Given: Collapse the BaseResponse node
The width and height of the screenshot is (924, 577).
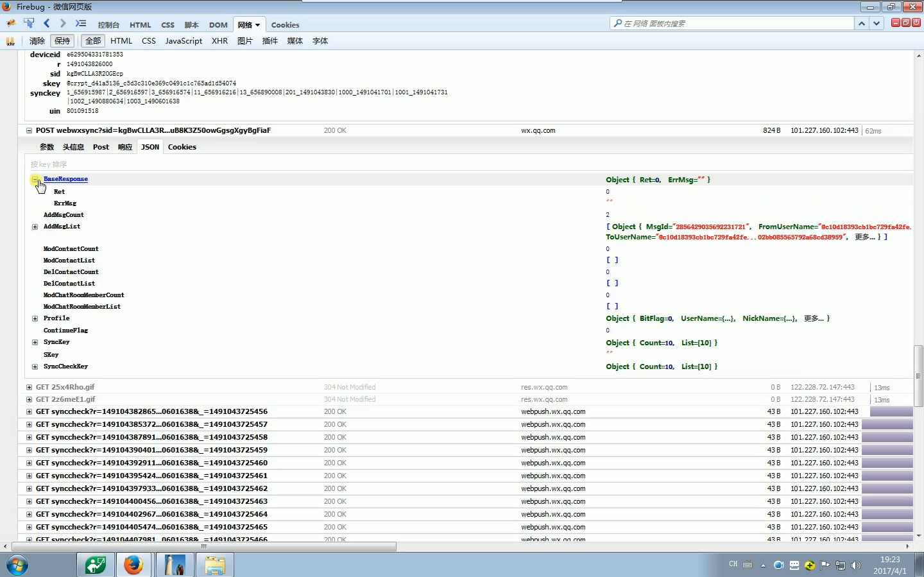Looking at the screenshot, I should click(35, 180).
